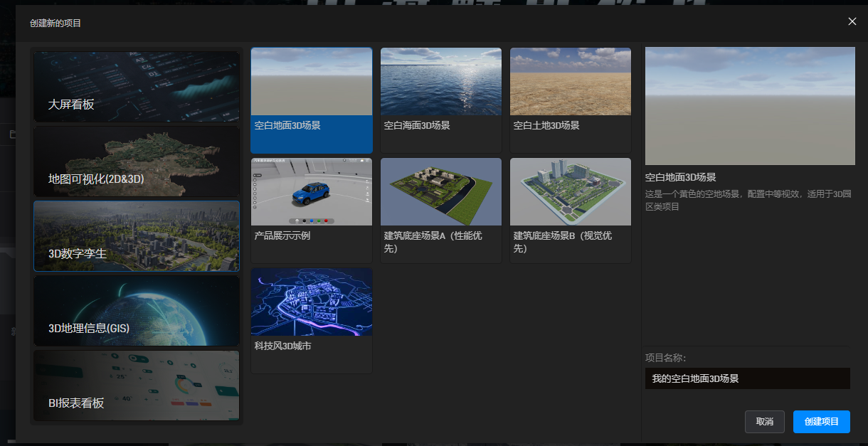Image resolution: width=868 pixels, height=446 pixels.
Task: Pick the 空白地面3D场景 template thumbnail
Action: pyautogui.click(x=312, y=82)
